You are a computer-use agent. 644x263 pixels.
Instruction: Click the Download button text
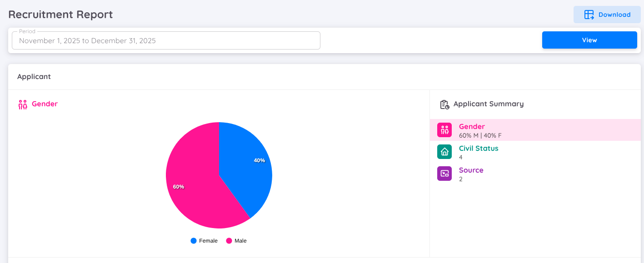[614, 15]
